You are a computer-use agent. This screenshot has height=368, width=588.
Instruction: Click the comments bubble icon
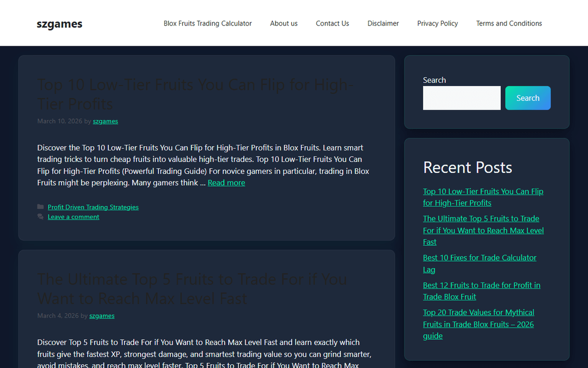pos(40,216)
